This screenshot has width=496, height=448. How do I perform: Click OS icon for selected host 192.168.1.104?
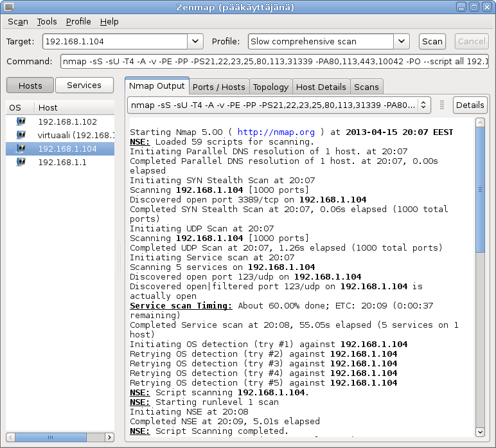tap(21, 148)
